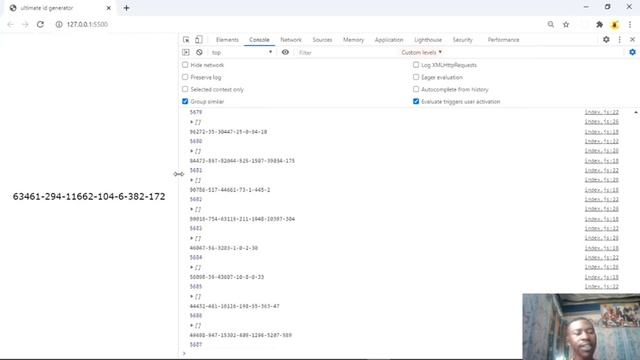The height and width of the screenshot is (360, 640).
Task: Enable Selected context only checkbox
Action: click(185, 89)
